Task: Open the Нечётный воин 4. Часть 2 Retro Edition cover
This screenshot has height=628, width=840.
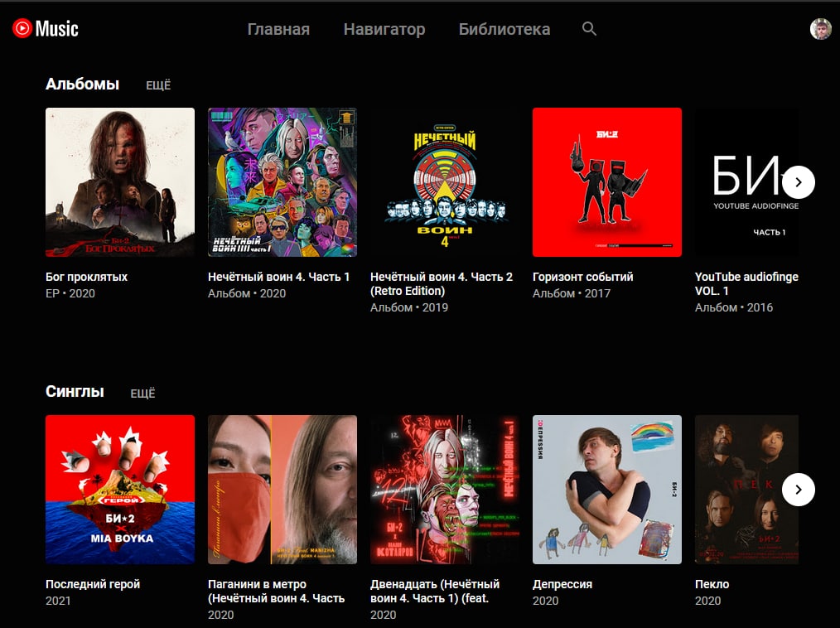Action: tap(445, 182)
